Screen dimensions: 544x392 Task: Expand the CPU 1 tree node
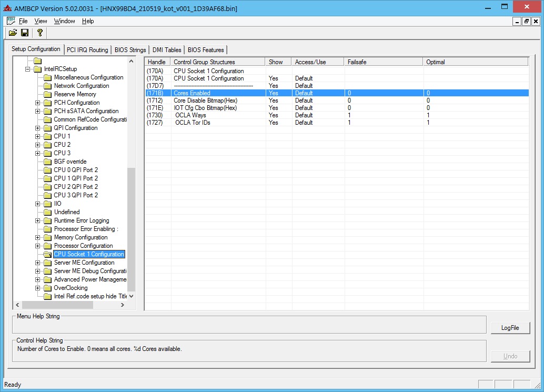point(37,136)
